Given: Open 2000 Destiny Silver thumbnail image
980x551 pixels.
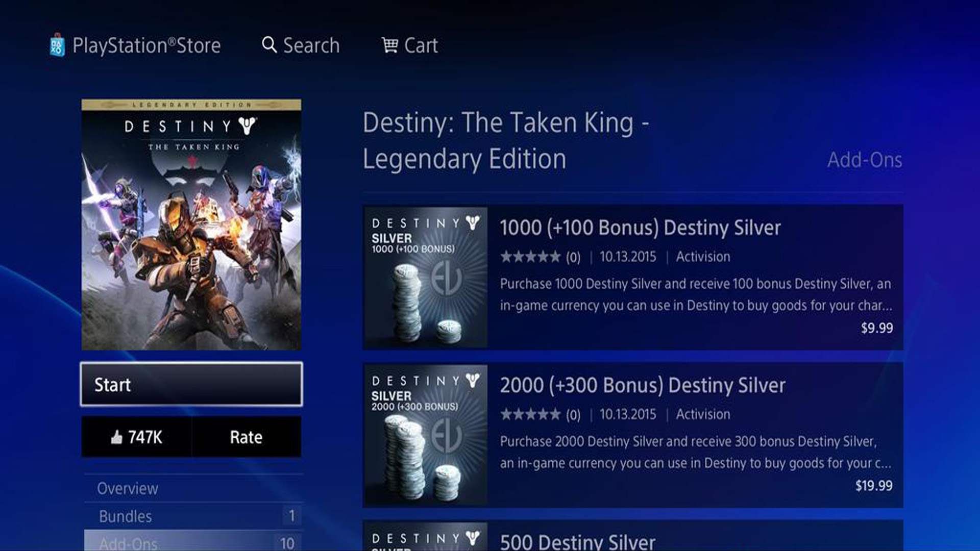Looking at the screenshot, I should (x=425, y=435).
